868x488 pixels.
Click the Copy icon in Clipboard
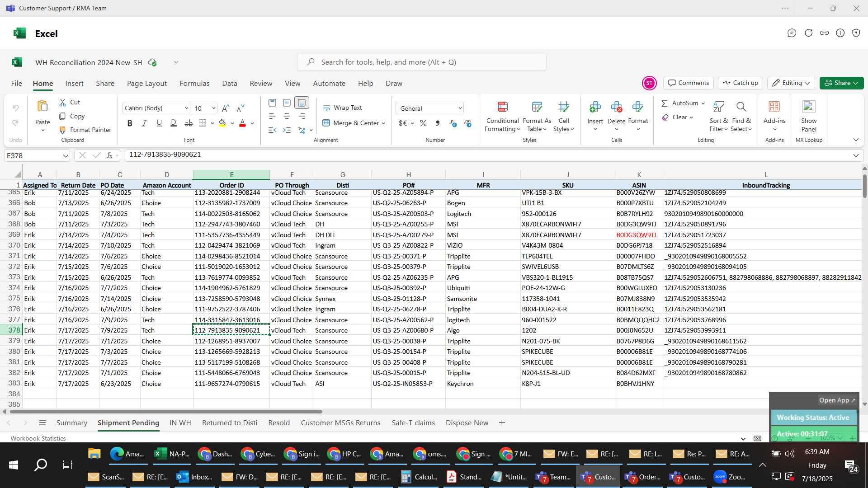62,116
